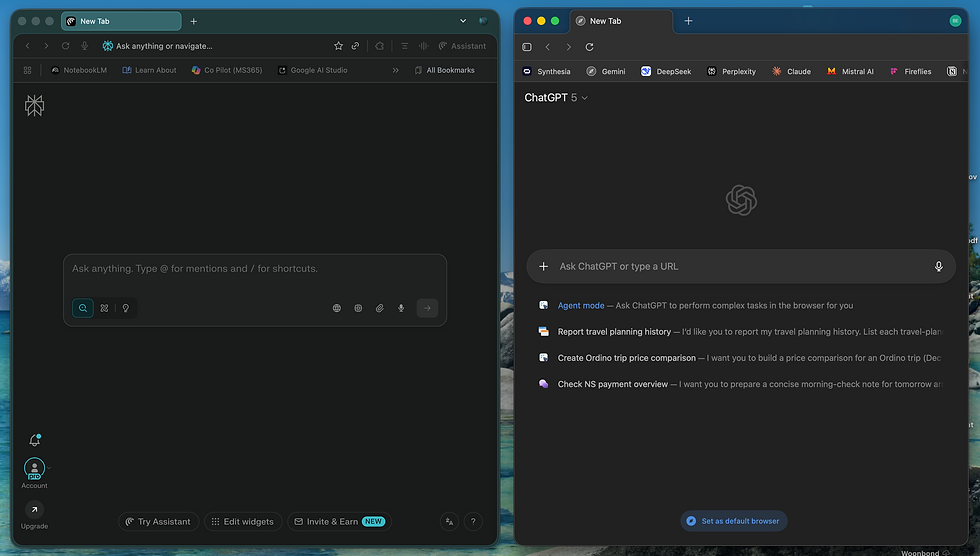Open sources globe icon in Perplexity box
The height and width of the screenshot is (556, 980).
pos(337,308)
